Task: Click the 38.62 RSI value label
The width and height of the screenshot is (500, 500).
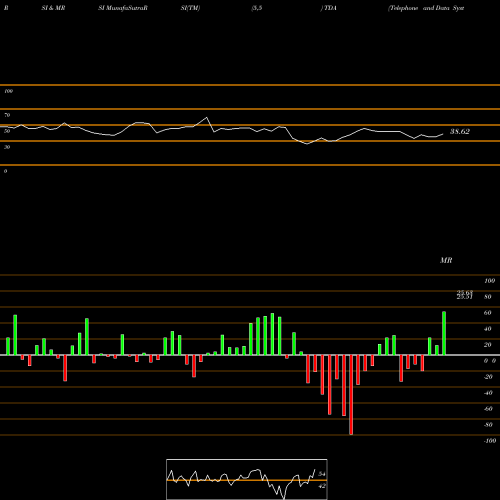Action: (x=460, y=131)
